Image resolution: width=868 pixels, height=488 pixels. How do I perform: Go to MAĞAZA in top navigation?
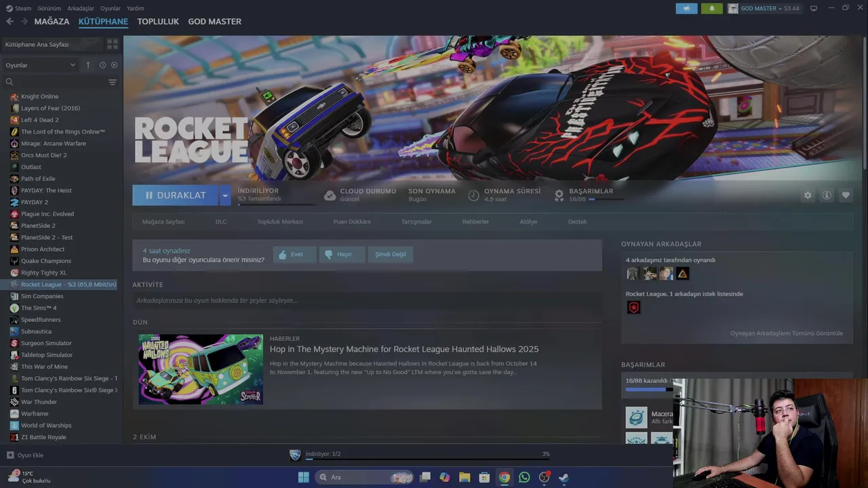[x=52, y=22]
